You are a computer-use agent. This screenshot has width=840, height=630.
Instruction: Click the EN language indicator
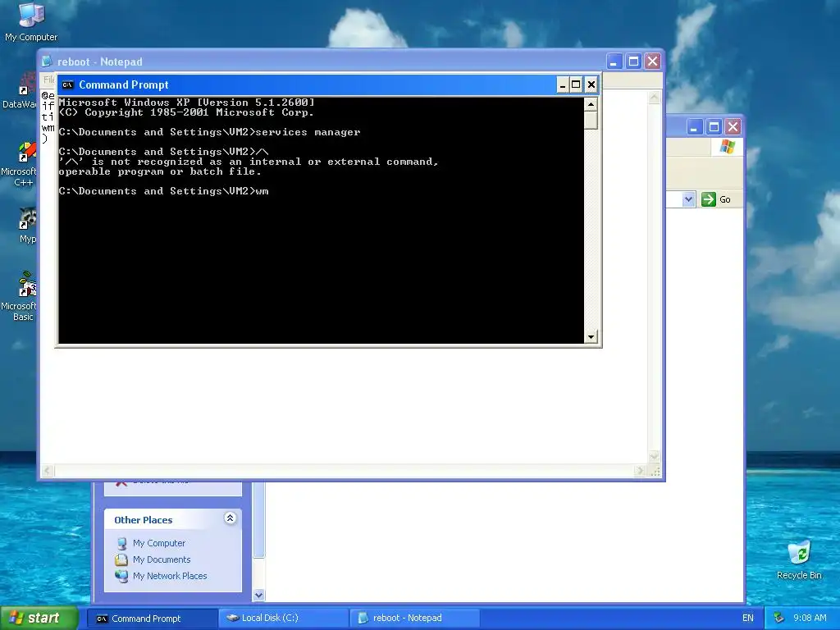click(748, 618)
